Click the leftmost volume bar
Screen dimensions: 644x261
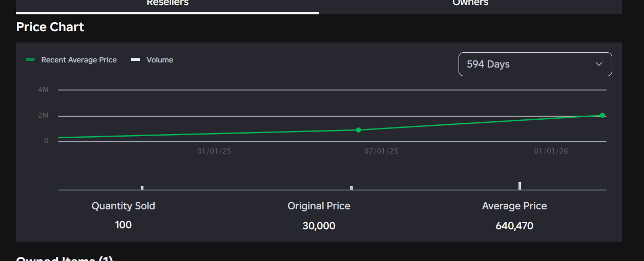[x=142, y=188]
